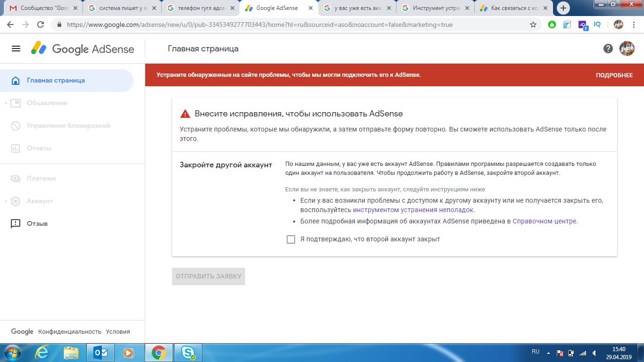Click the ОТПРАВИТЬ ЗАЯВКУ button
Image resolution: width=644 pixels, height=362 pixels.
[x=208, y=276]
